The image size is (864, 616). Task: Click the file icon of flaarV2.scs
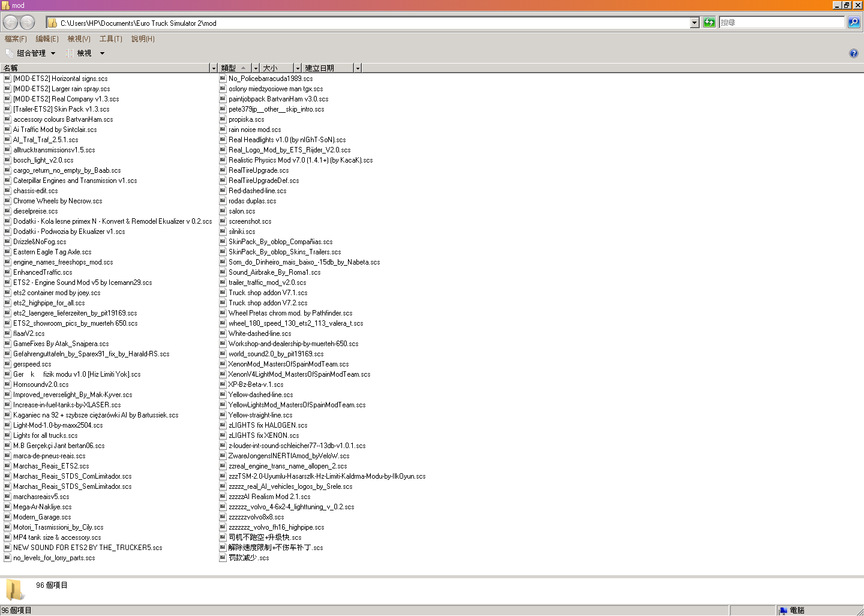[7, 333]
